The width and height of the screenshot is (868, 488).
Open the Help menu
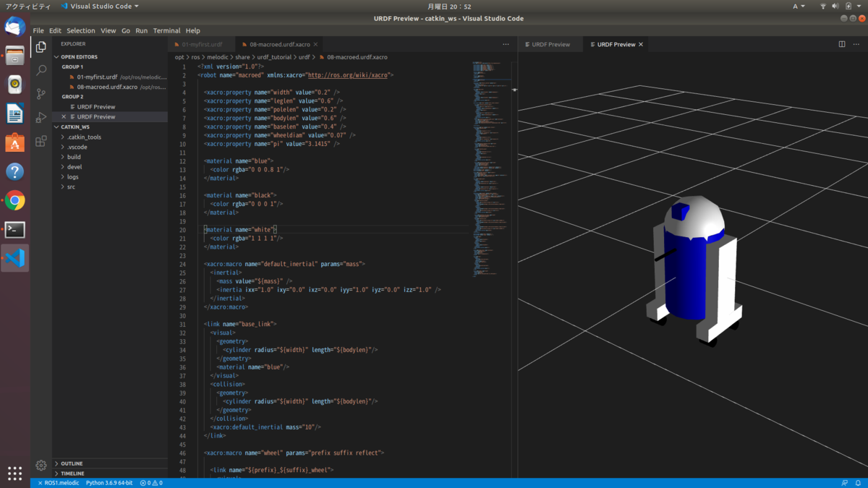click(x=192, y=31)
